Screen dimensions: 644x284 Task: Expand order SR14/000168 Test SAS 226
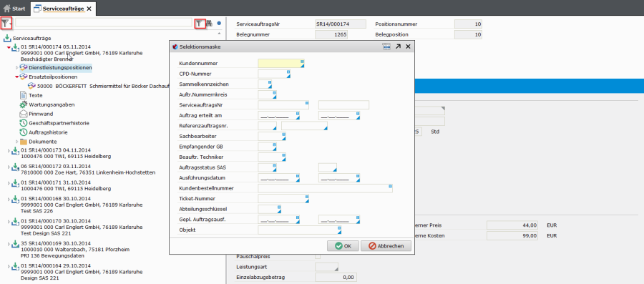pyautogui.click(x=9, y=200)
